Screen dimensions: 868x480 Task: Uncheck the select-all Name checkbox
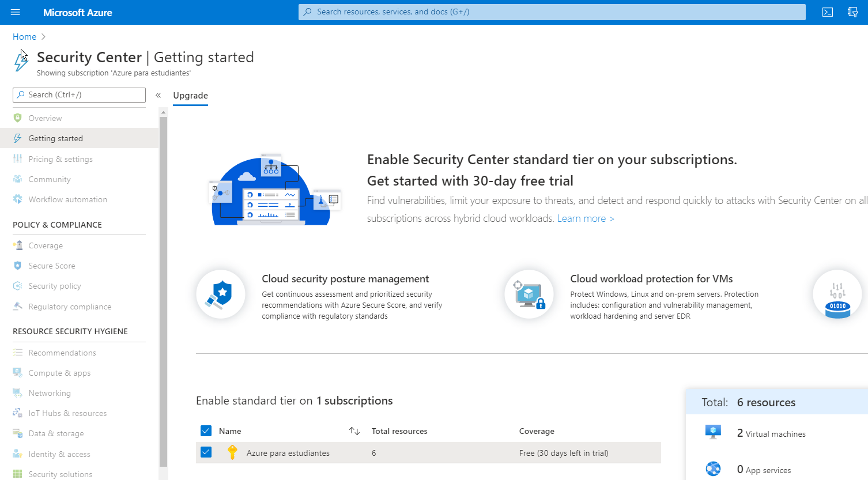206,430
